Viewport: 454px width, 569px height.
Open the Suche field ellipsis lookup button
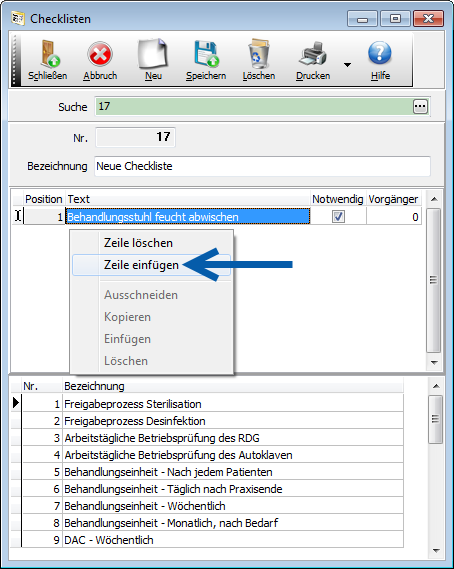[x=420, y=107]
